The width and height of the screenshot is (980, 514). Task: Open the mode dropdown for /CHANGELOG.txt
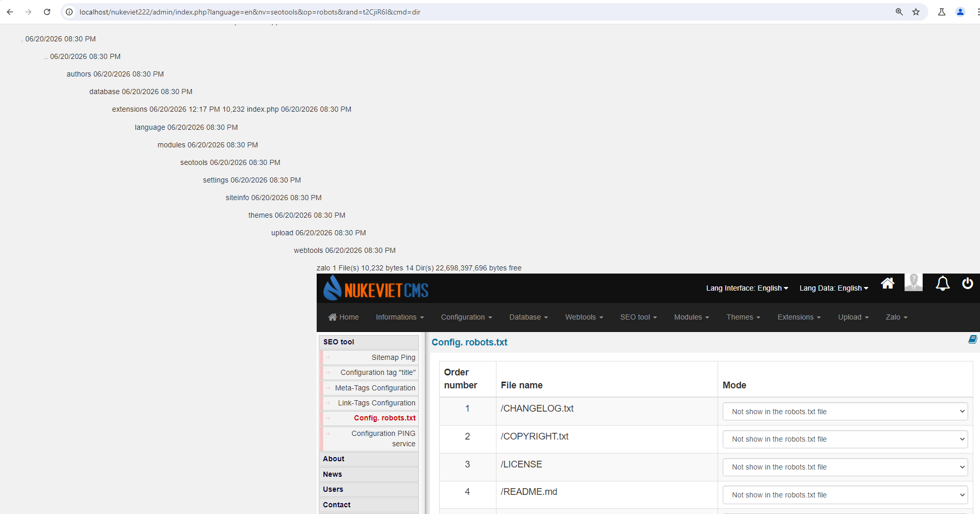click(x=845, y=412)
